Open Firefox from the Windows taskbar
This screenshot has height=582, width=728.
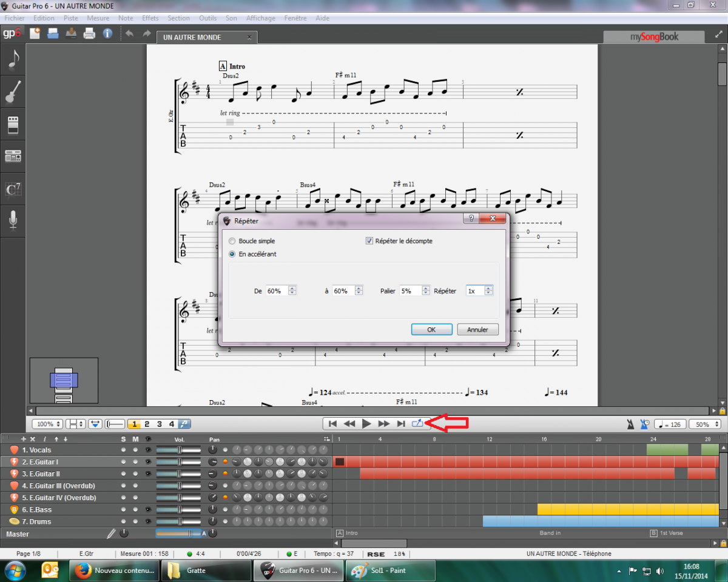point(115,570)
